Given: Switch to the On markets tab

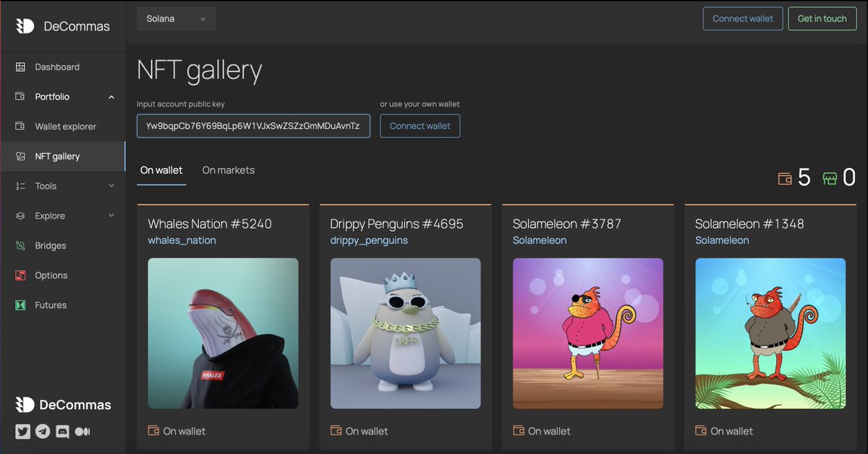Looking at the screenshot, I should [x=229, y=170].
